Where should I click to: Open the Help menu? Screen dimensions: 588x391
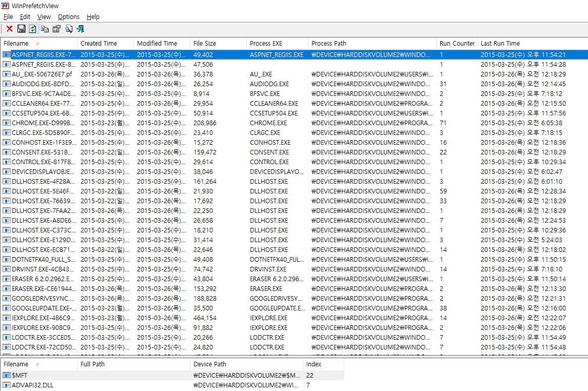point(93,17)
